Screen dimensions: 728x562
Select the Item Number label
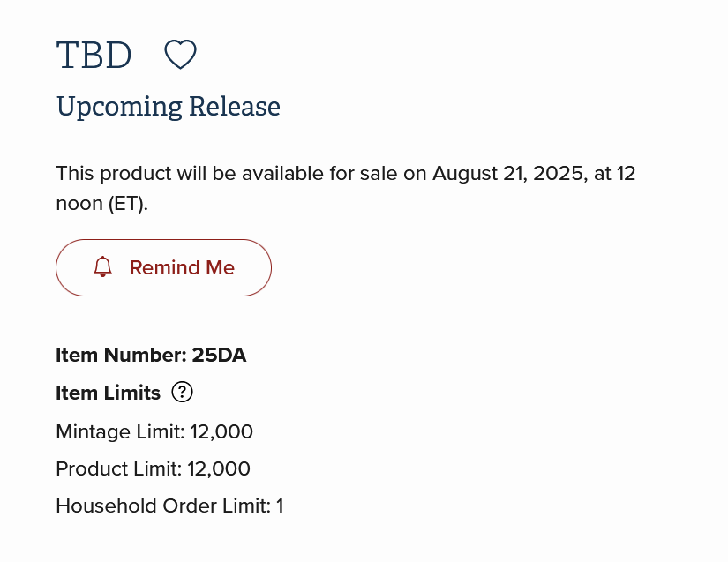point(121,355)
